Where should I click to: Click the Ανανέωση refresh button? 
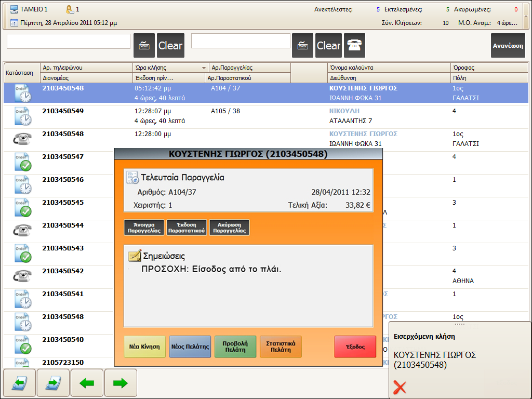[508, 46]
